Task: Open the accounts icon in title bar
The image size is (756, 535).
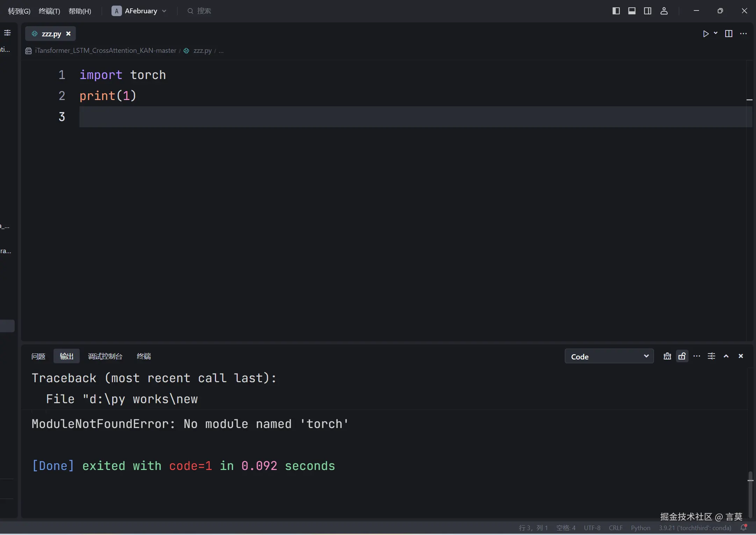Action: (664, 11)
